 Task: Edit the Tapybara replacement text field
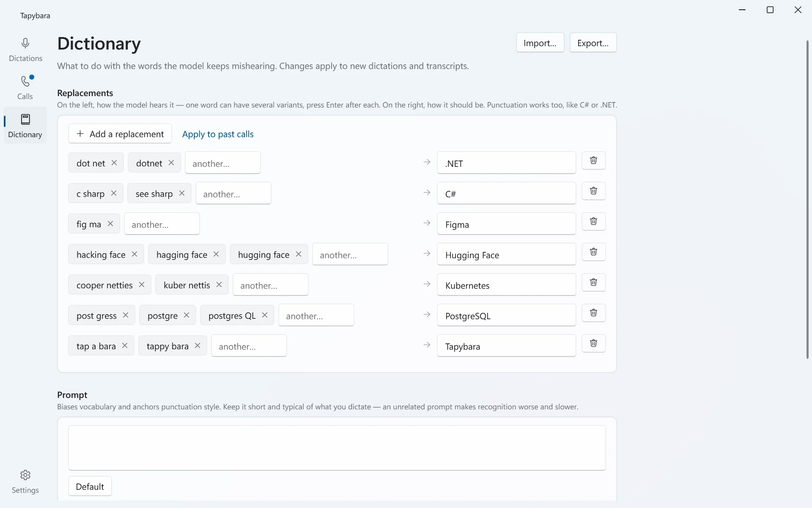(507, 346)
